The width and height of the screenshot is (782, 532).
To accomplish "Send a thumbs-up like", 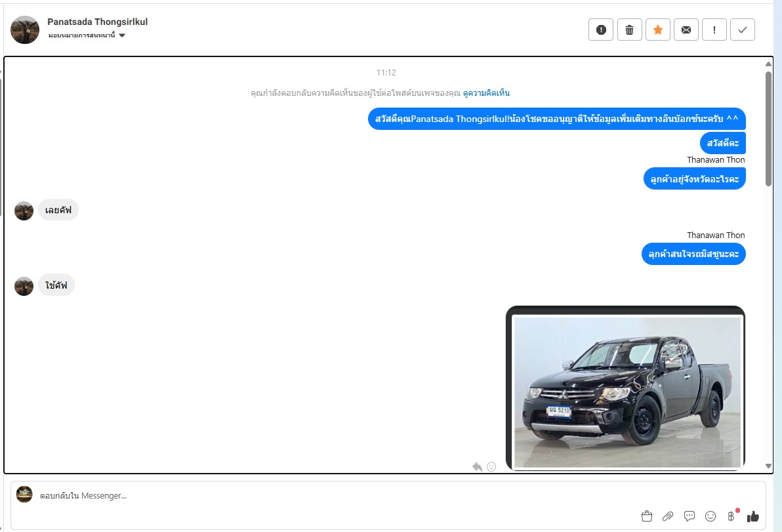I will pyautogui.click(x=753, y=516).
